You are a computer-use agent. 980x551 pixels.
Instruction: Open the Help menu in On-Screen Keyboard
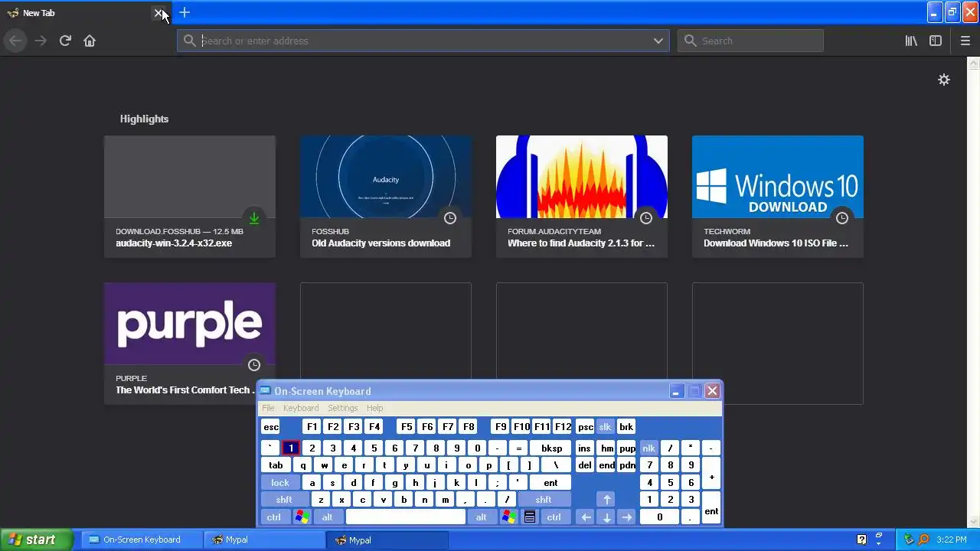tap(374, 408)
